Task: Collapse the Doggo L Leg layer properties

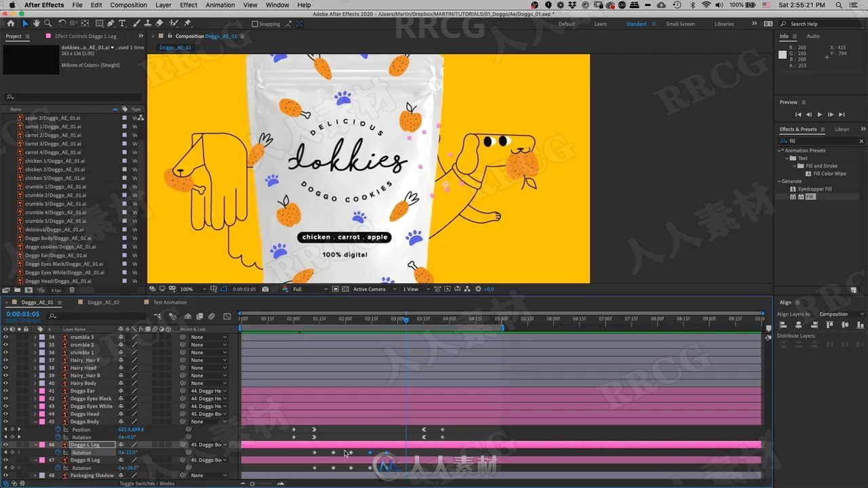Action: tap(35, 445)
